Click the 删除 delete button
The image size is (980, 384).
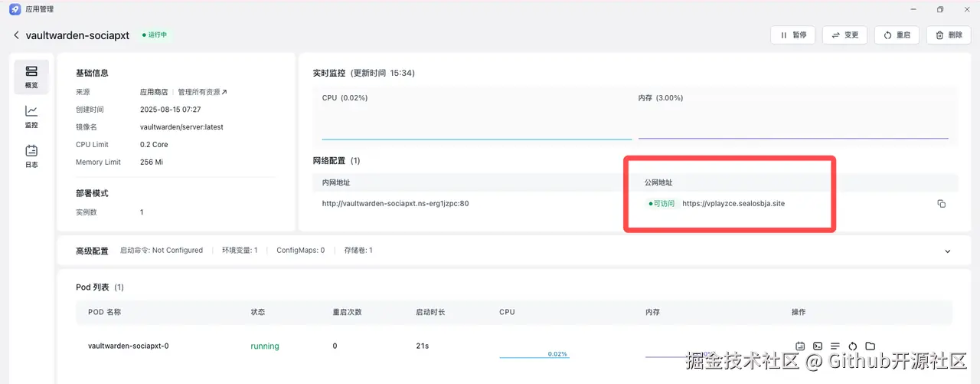click(x=949, y=35)
